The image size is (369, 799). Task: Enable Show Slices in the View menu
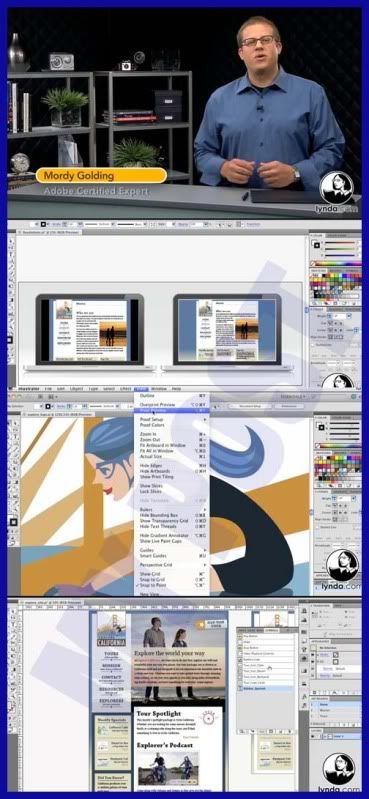click(172, 486)
